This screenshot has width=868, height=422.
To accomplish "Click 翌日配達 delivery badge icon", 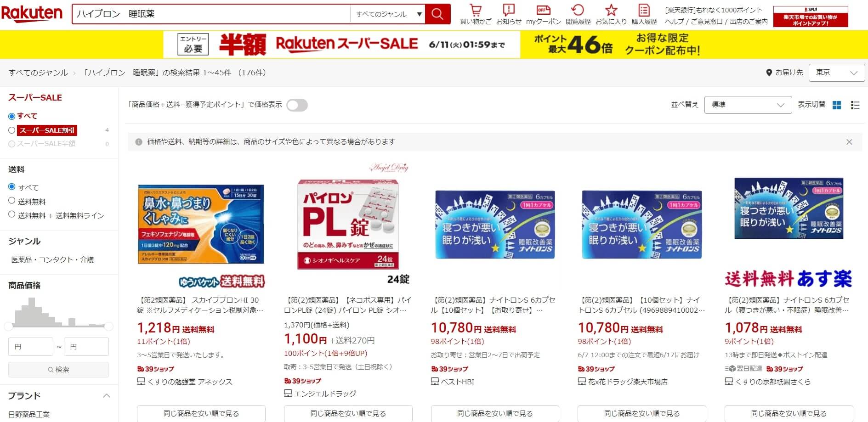I will pos(743,369).
